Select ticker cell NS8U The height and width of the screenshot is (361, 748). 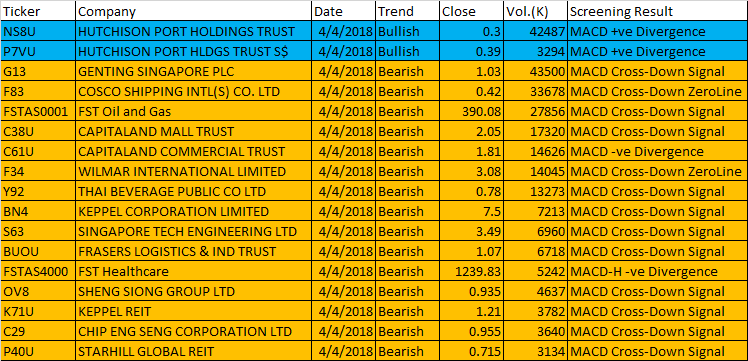(x=38, y=31)
